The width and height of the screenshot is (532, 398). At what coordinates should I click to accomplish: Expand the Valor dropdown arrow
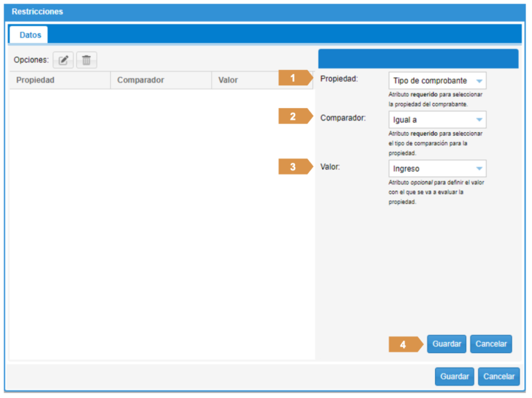tap(479, 168)
